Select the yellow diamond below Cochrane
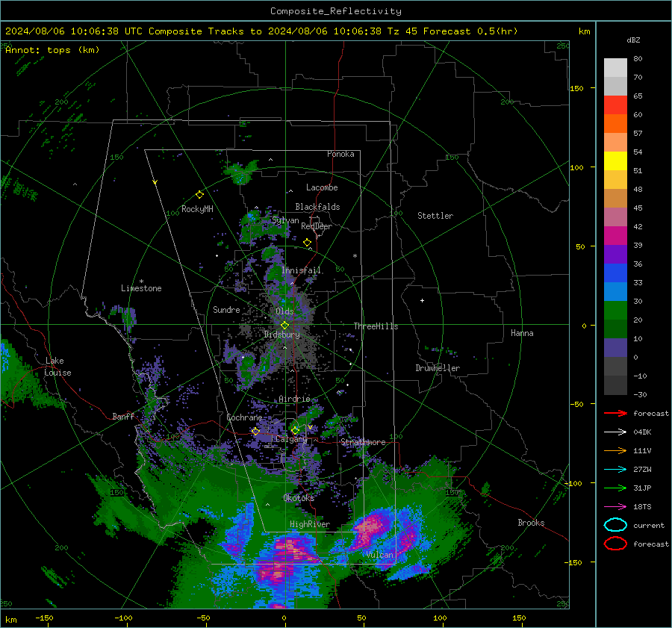Image resolution: width=672 pixels, height=628 pixels. click(x=256, y=432)
